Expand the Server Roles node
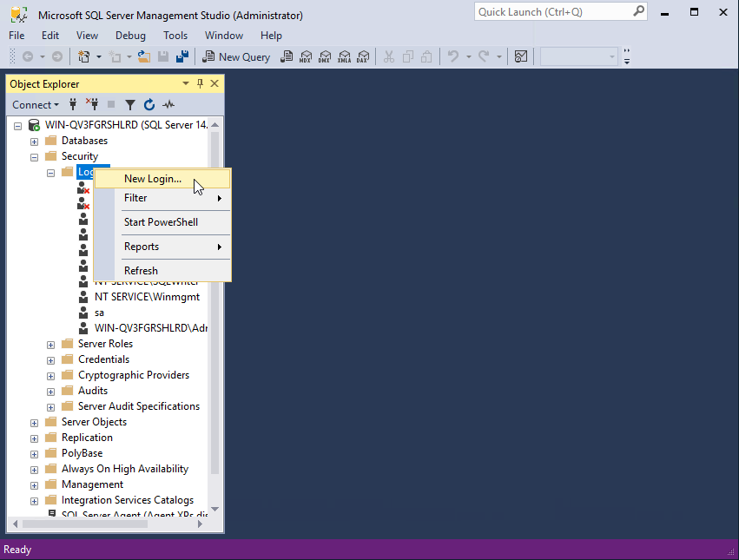 pyautogui.click(x=51, y=345)
